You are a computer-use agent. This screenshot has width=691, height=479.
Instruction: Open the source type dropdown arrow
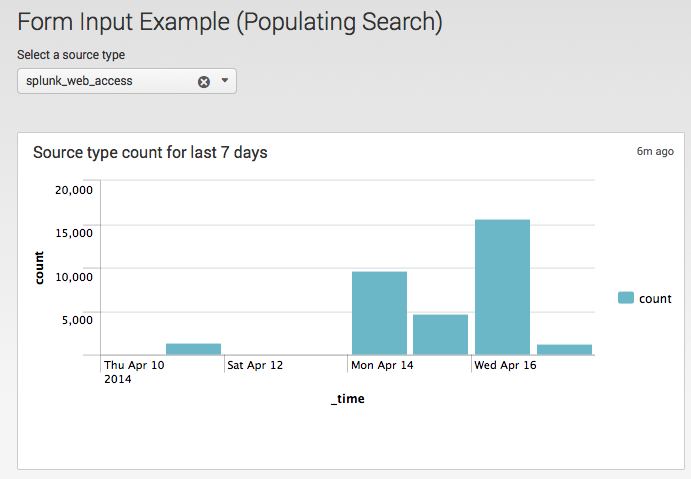pos(225,81)
